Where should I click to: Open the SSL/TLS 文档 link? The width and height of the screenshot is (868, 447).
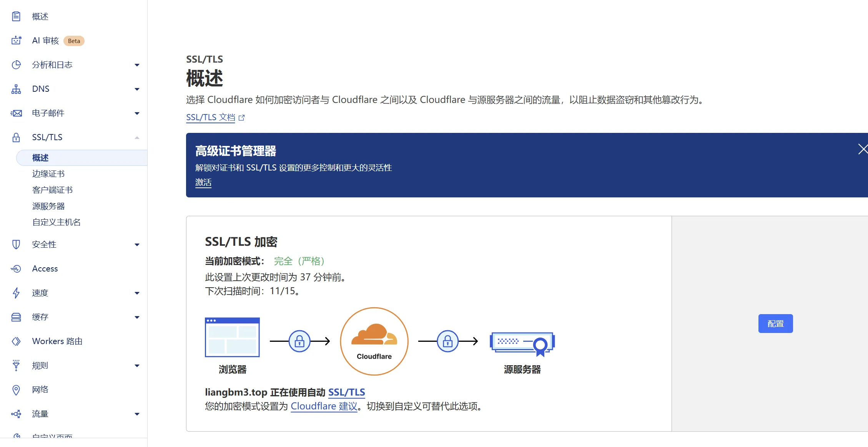210,117
